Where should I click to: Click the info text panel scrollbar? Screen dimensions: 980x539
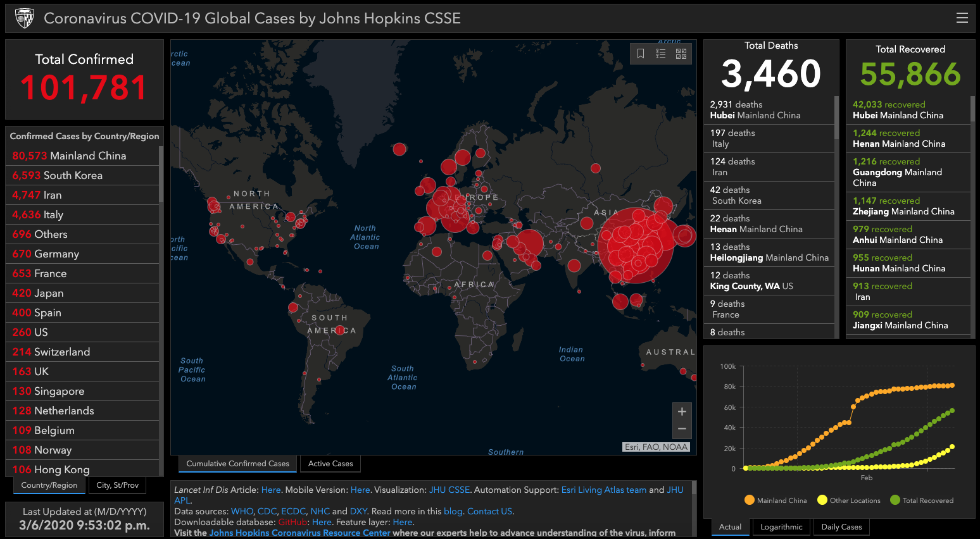click(694, 488)
